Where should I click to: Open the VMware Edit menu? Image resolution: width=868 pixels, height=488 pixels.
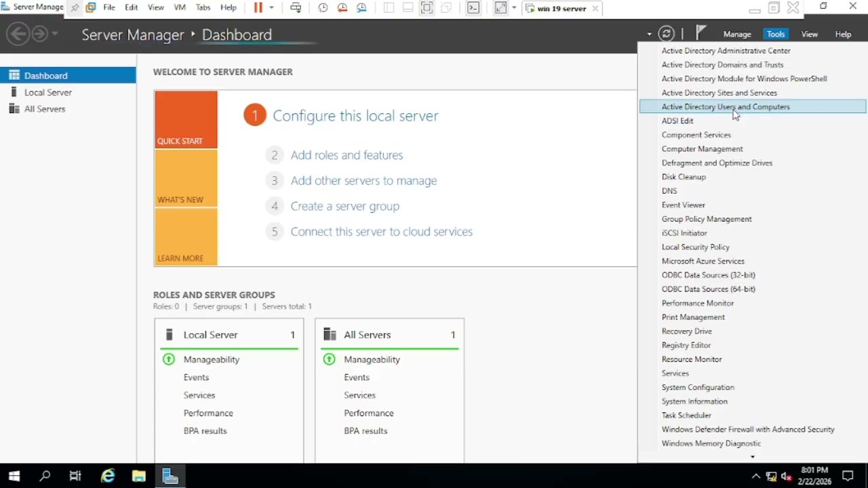click(131, 7)
